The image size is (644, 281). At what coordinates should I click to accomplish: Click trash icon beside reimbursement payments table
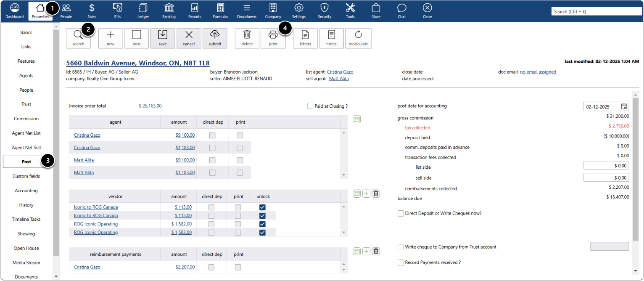[x=376, y=251]
